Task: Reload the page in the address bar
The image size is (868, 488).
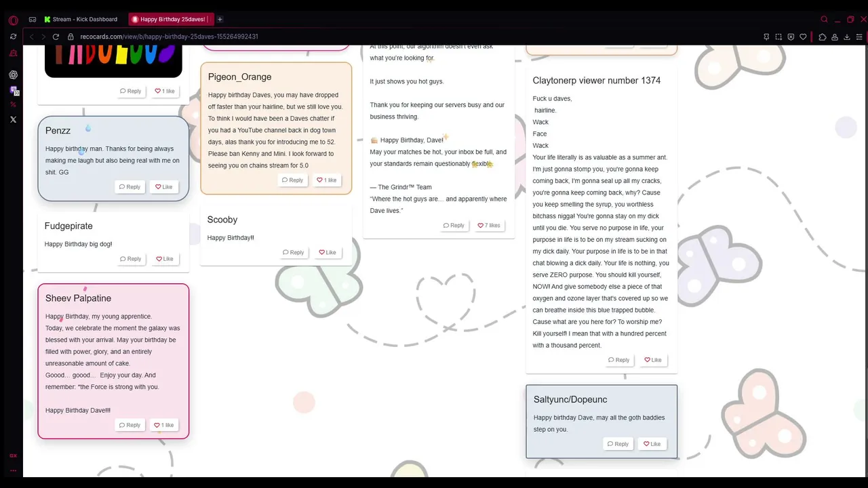Action: pos(56,37)
